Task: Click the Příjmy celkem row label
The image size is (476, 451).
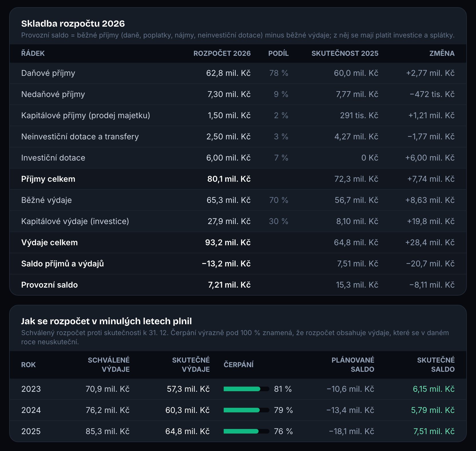Action: (48, 179)
